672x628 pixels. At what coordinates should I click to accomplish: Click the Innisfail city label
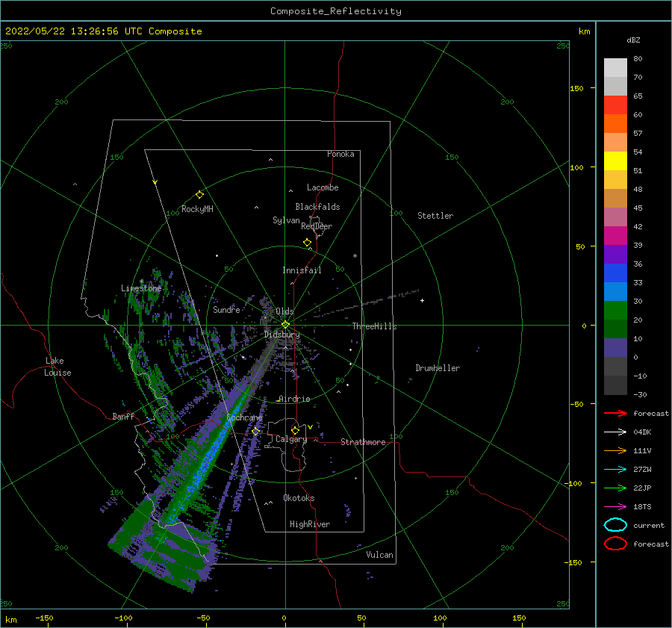[302, 270]
